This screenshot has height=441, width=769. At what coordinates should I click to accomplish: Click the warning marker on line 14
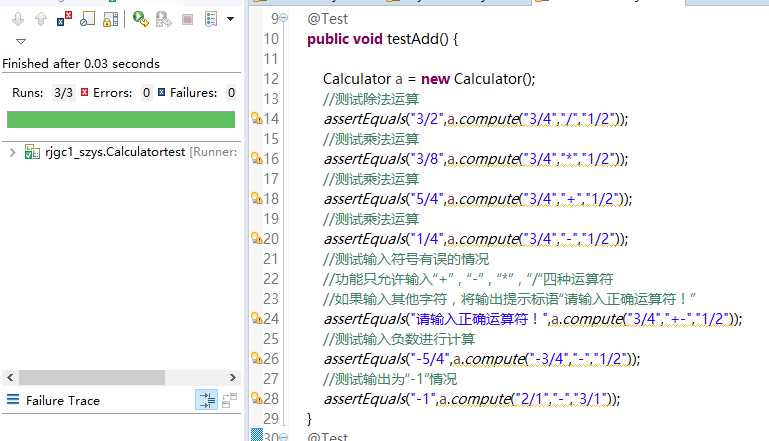pyautogui.click(x=256, y=118)
